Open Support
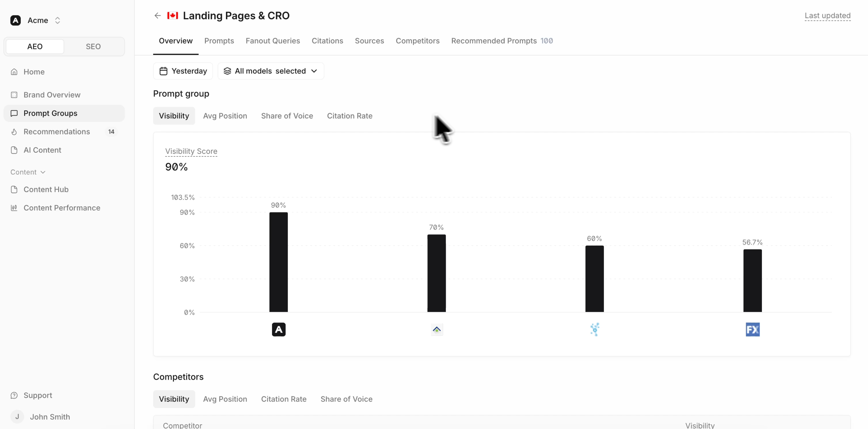The width and height of the screenshot is (868, 429). [x=64, y=395]
